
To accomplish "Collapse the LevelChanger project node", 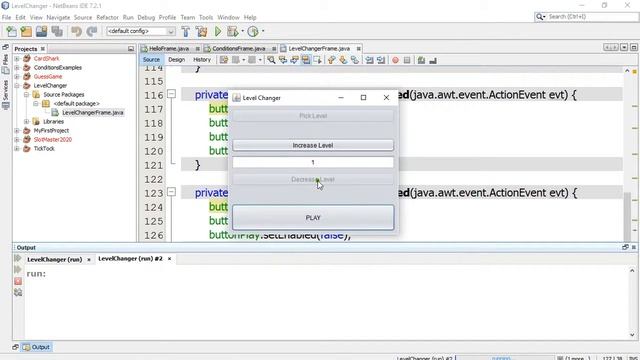I will click(17, 86).
